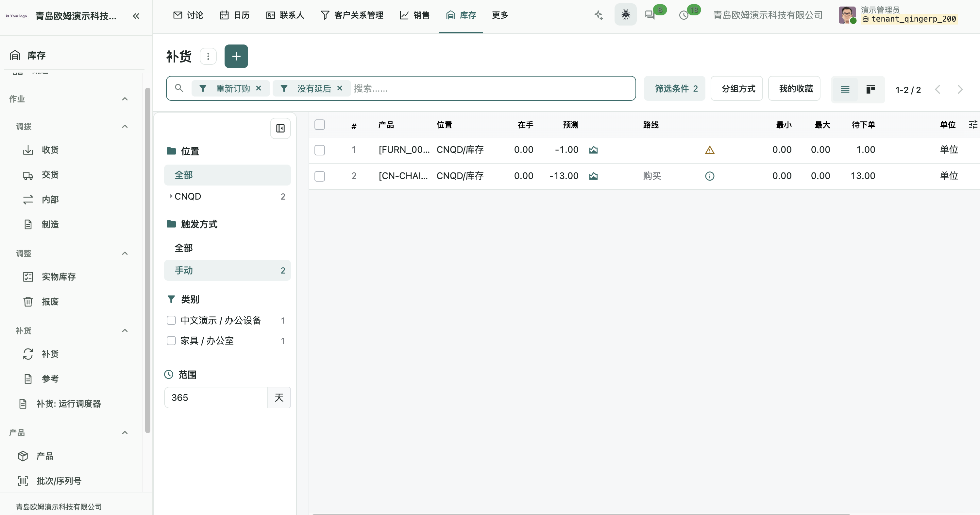The image size is (980, 515).
Task: Switch to kanban view icon
Action: [871, 90]
